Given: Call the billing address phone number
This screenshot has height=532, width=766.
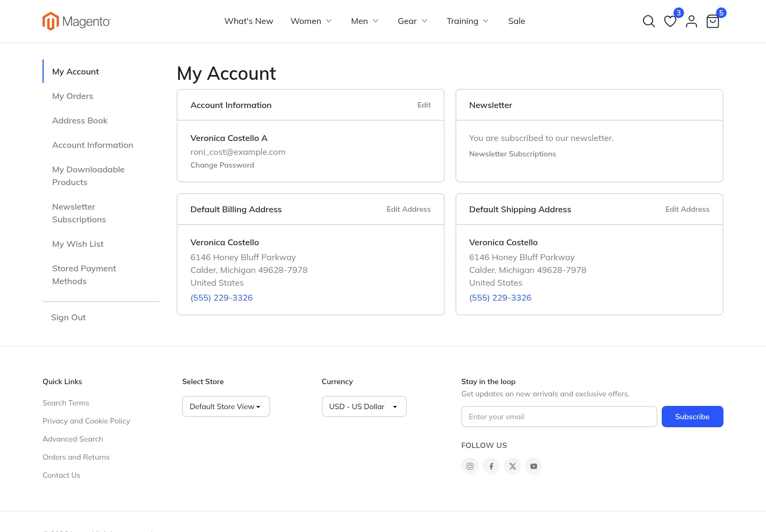Looking at the screenshot, I should tap(221, 298).
